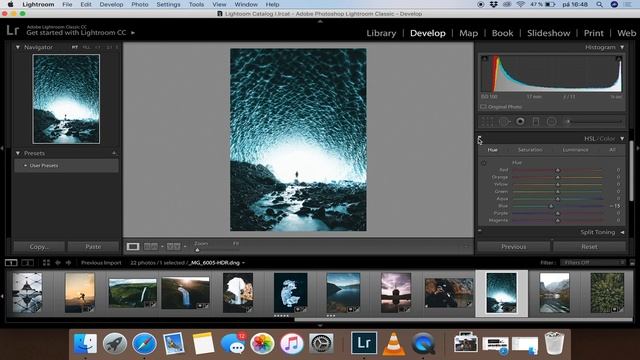Select the waterfall cave filmstrip thumbnail
This screenshot has width=640, height=360.
(x=238, y=293)
